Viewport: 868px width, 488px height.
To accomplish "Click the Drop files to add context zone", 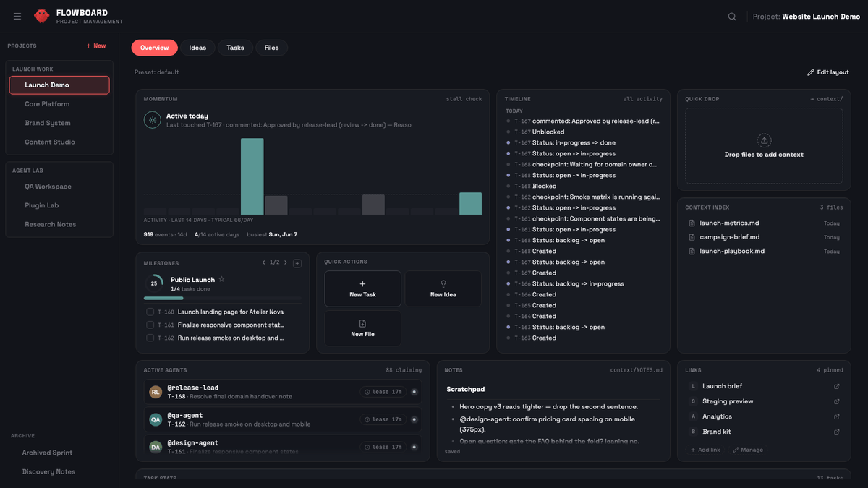I will [x=764, y=146].
